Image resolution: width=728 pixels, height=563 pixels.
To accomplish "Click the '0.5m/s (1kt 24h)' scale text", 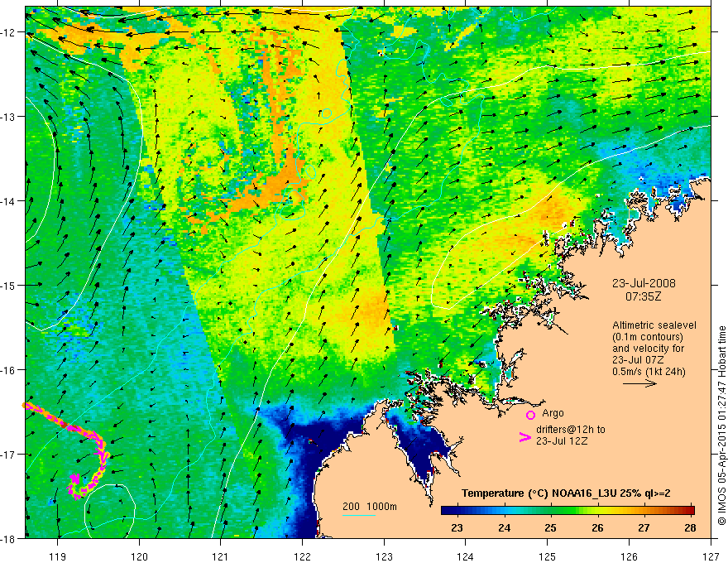I will point(649,372).
